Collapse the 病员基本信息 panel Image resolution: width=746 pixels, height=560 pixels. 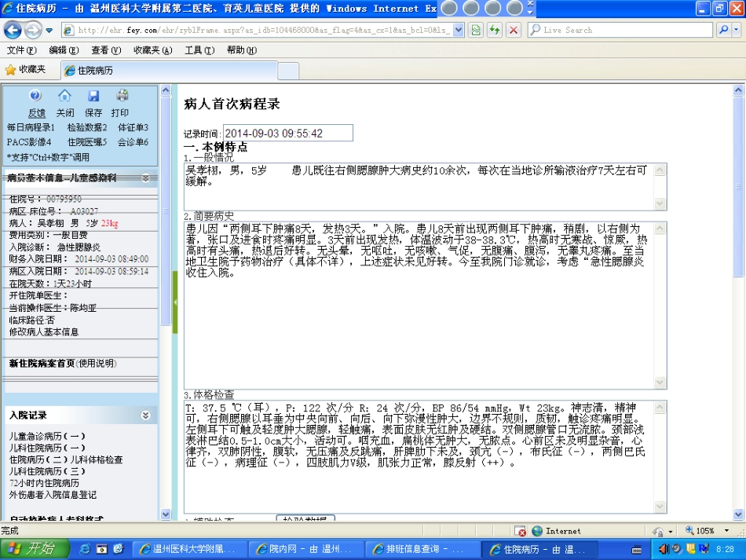pos(146,178)
